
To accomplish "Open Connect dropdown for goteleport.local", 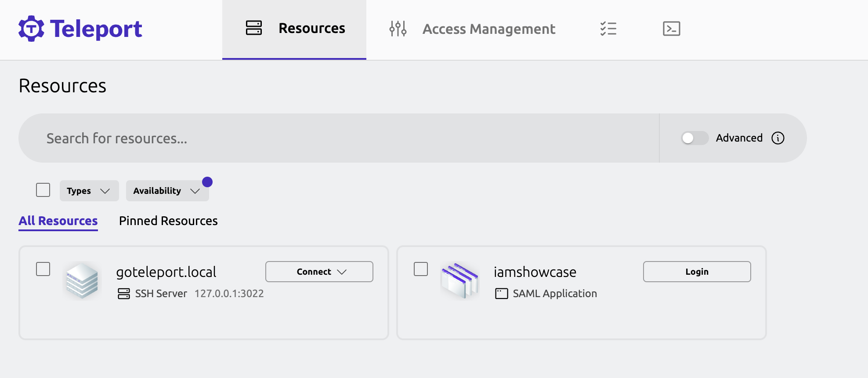I will (x=319, y=272).
